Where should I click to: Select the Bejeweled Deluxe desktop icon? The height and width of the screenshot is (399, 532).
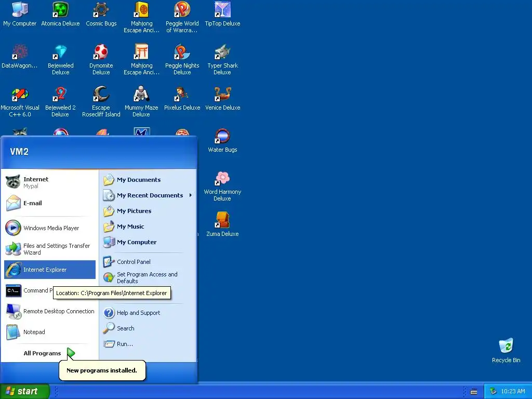[60, 59]
